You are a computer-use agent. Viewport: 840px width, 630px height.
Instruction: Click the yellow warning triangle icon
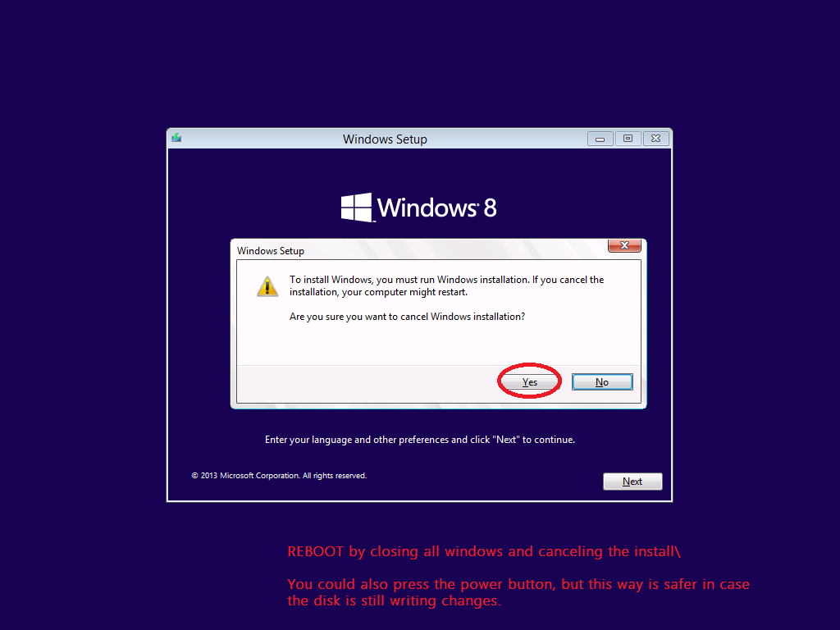point(267,286)
